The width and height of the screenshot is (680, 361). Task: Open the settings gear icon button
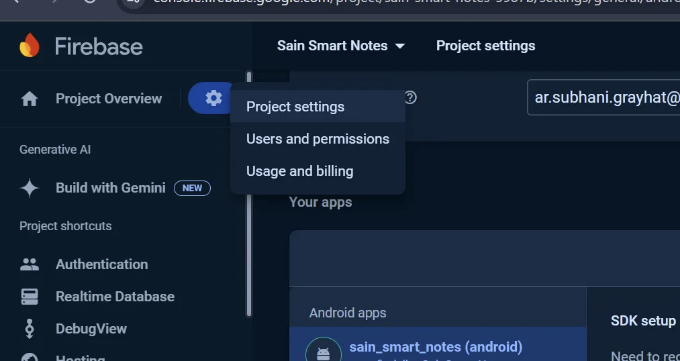pyautogui.click(x=213, y=98)
